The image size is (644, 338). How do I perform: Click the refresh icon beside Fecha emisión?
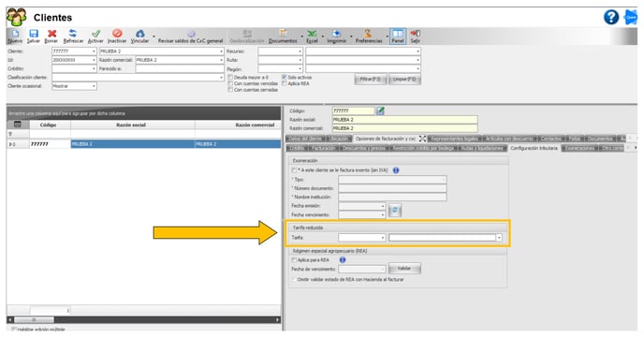(395, 210)
